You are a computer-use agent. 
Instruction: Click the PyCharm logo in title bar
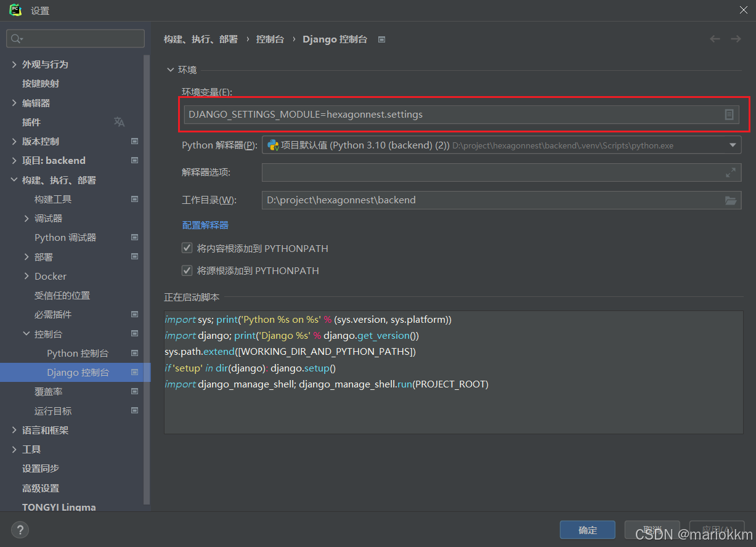point(16,10)
